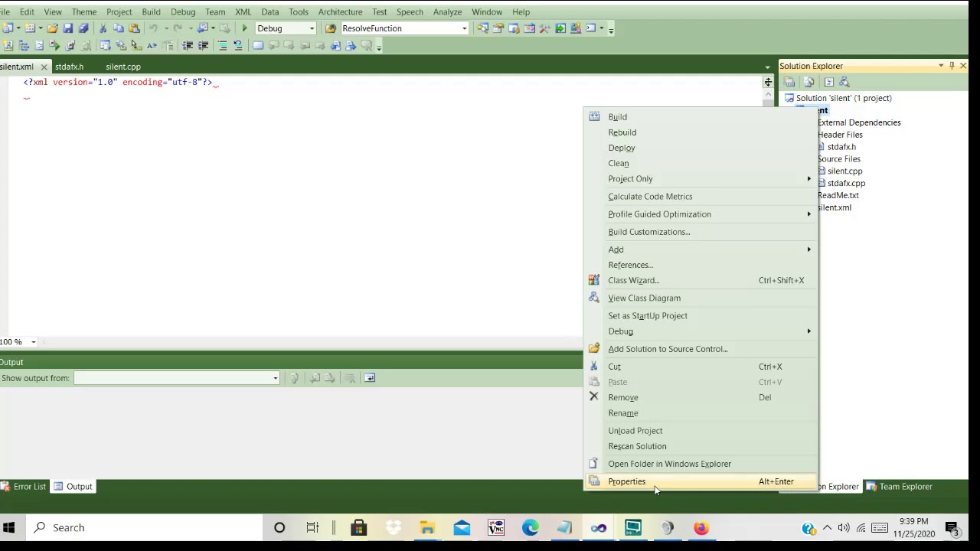Image resolution: width=980 pixels, height=551 pixels.
Task: Click the View Code icon in Solution Explorer
Action: coord(828,82)
